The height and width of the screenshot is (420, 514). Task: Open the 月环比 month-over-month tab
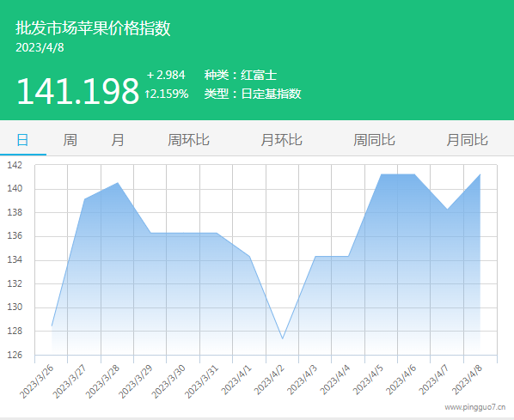[x=281, y=140]
